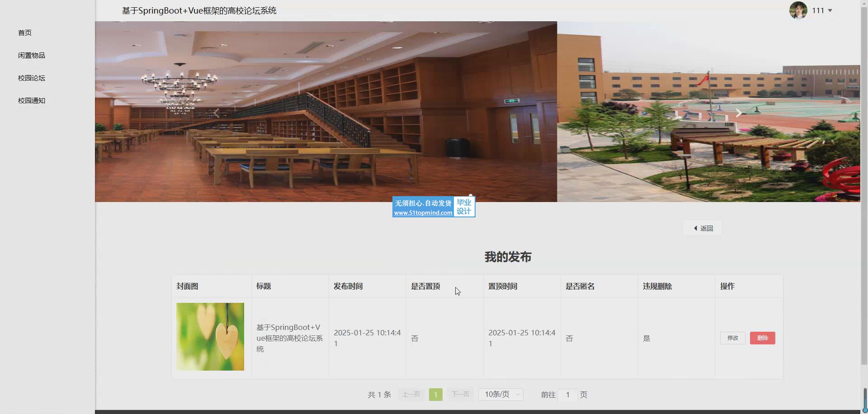Open the 111 user dropdown menu

pos(822,10)
